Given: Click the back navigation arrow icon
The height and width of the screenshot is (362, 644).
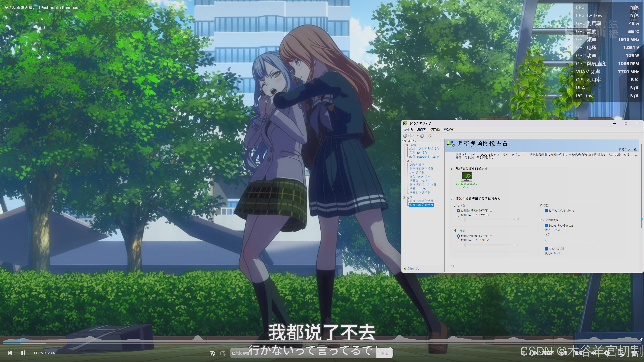Looking at the screenshot, I should point(405,136).
